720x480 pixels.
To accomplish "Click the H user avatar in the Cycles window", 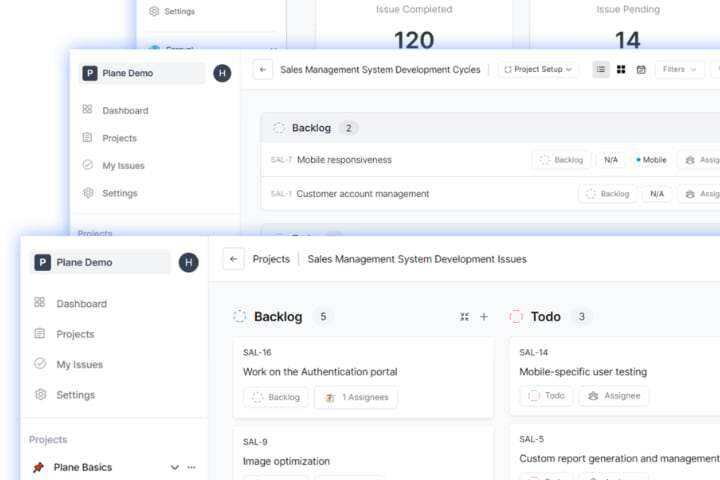I will [222, 73].
